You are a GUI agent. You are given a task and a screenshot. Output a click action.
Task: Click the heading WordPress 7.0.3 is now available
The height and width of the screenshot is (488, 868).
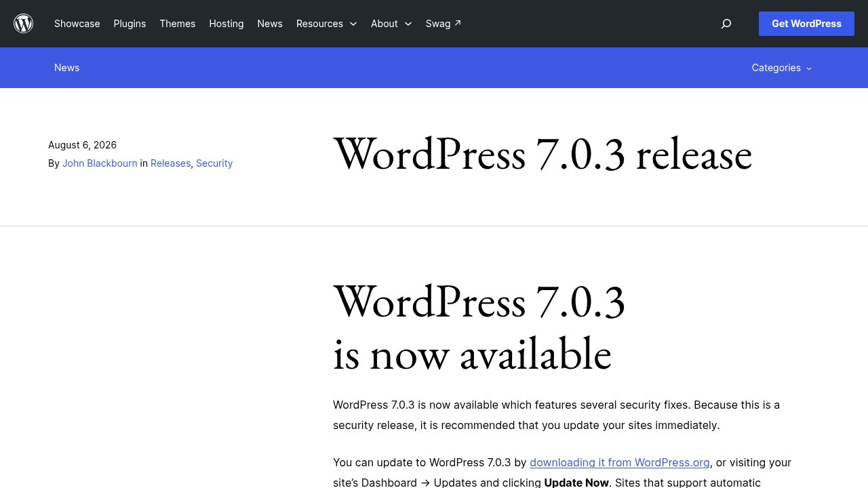pos(479,327)
